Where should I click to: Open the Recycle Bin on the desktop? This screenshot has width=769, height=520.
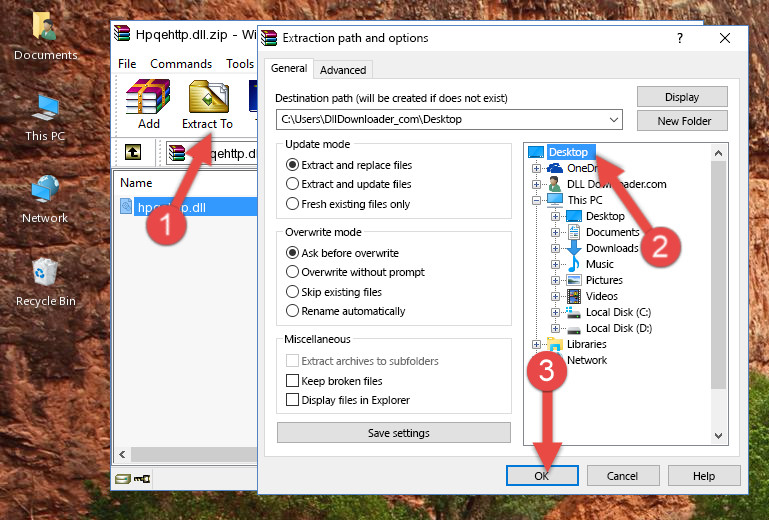point(45,272)
